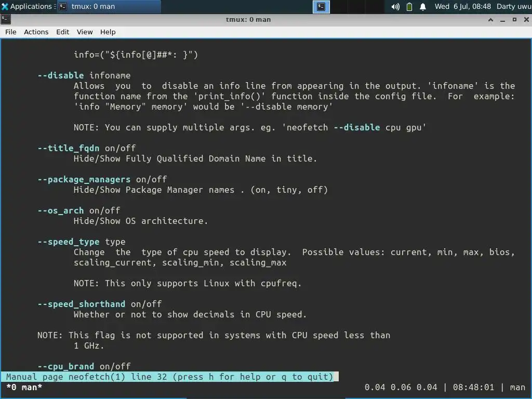Open the Darty uwu user menu
This screenshot has width=532, height=399.
click(x=514, y=6)
